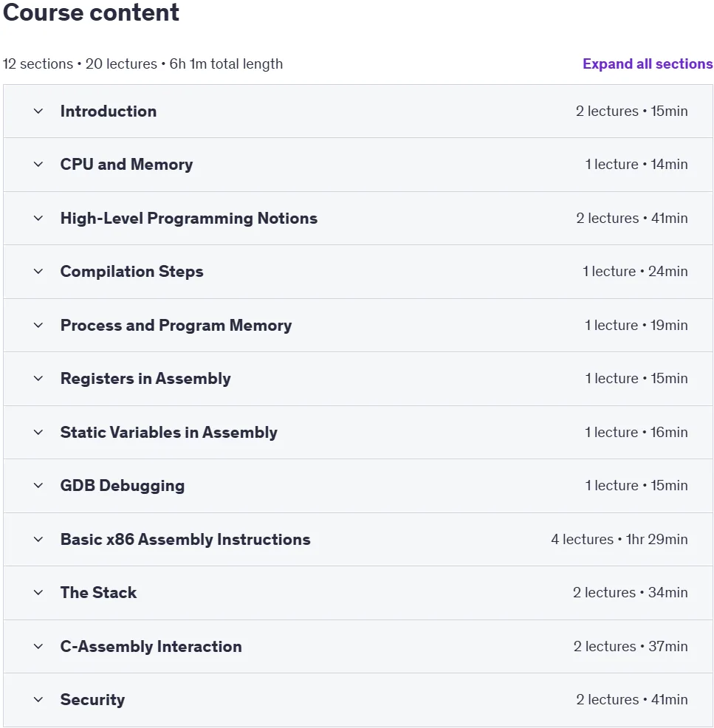Select the Compilation Steps heading
This screenshot has width=714, height=728.
coord(132,272)
